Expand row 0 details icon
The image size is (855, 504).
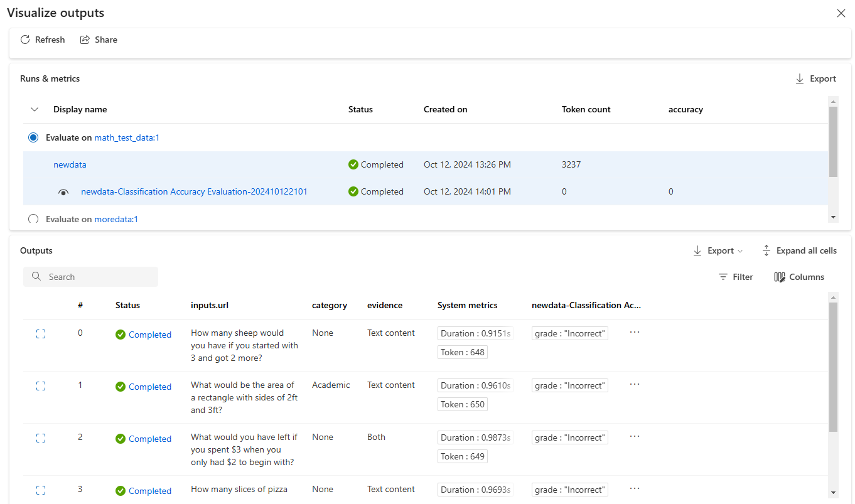pyautogui.click(x=41, y=335)
